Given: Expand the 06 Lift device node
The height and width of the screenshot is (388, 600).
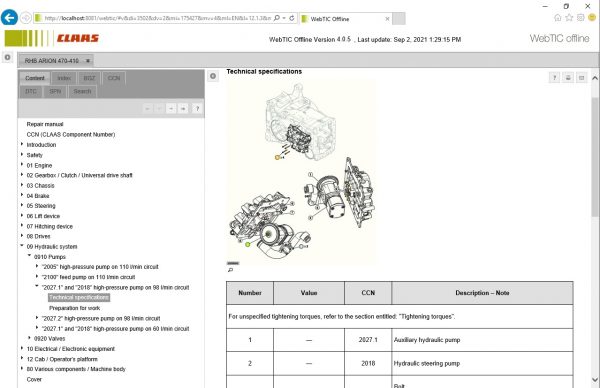Looking at the screenshot, I should (x=22, y=216).
